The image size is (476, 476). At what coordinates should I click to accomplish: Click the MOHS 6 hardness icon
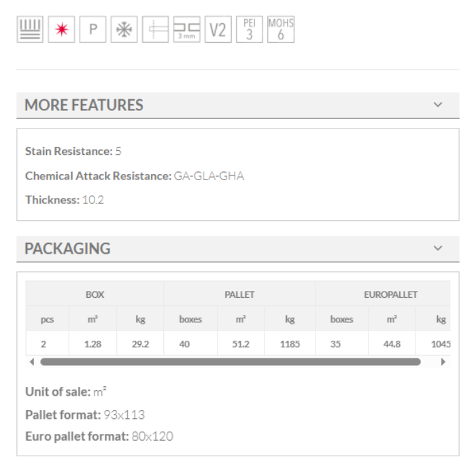coord(280,30)
